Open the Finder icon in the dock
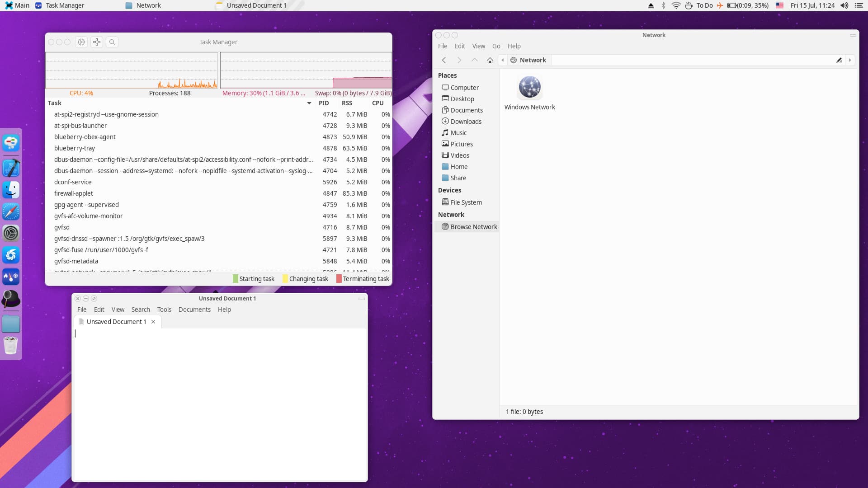The image size is (868, 488). coord(11,190)
